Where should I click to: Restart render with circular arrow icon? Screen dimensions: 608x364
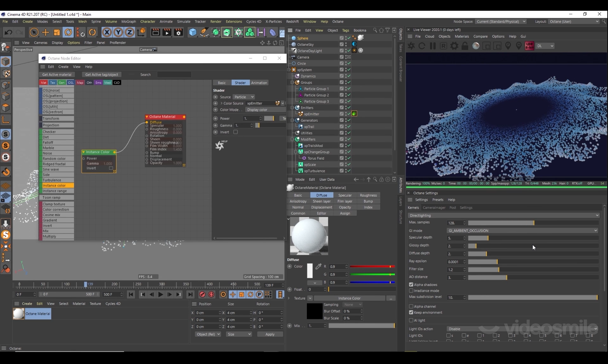(422, 46)
